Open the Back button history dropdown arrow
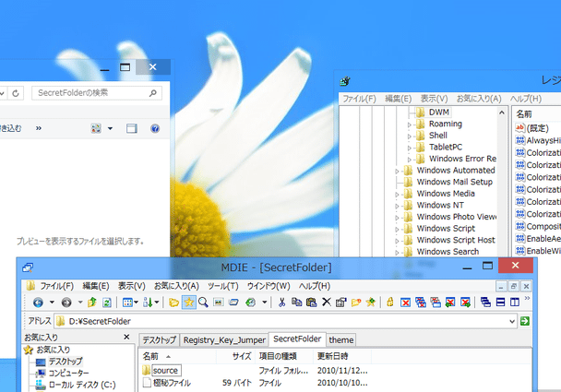Image resolution: width=561 pixels, height=392 pixels. click(52, 303)
